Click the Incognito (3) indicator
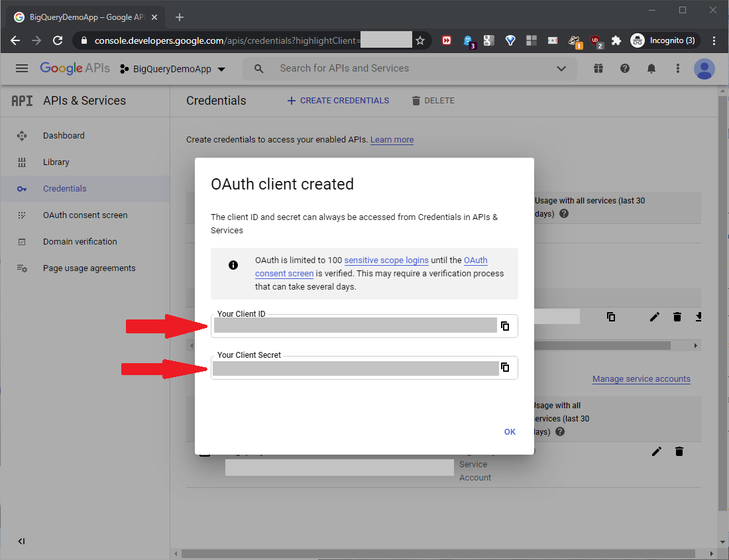 coord(664,41)
